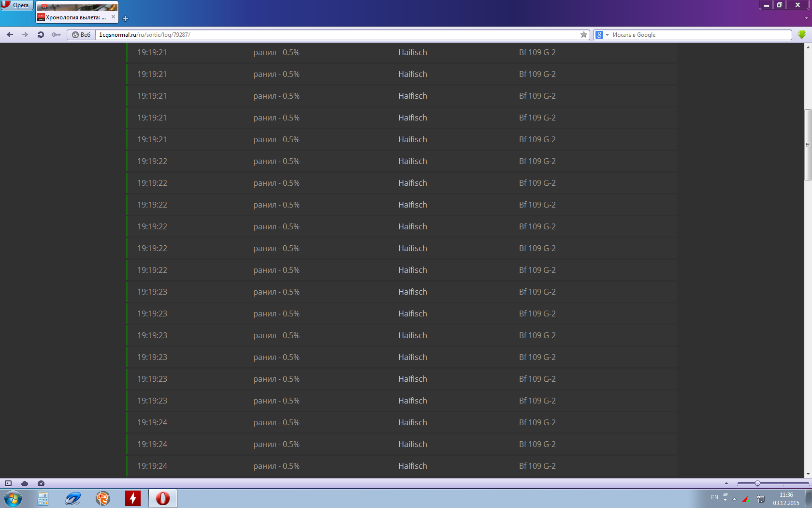The height and width of the screenshot is (508, 812).
Task: Show site info via Веб badge
Action: click(x=81, y=35)
